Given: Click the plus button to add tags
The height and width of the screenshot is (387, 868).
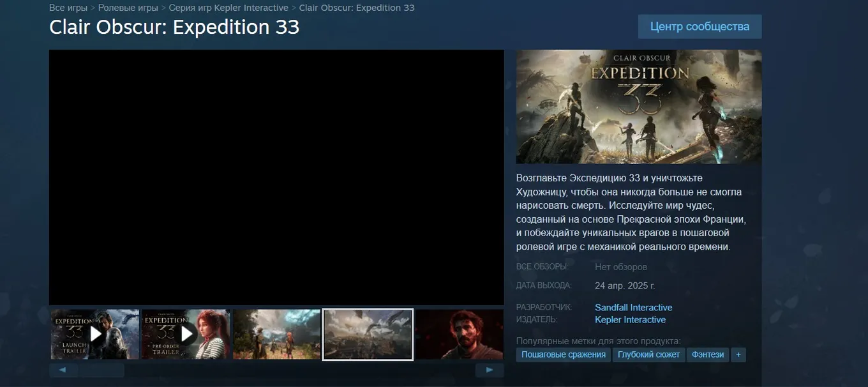Looking at the screenshot, I should click(738, 354).
